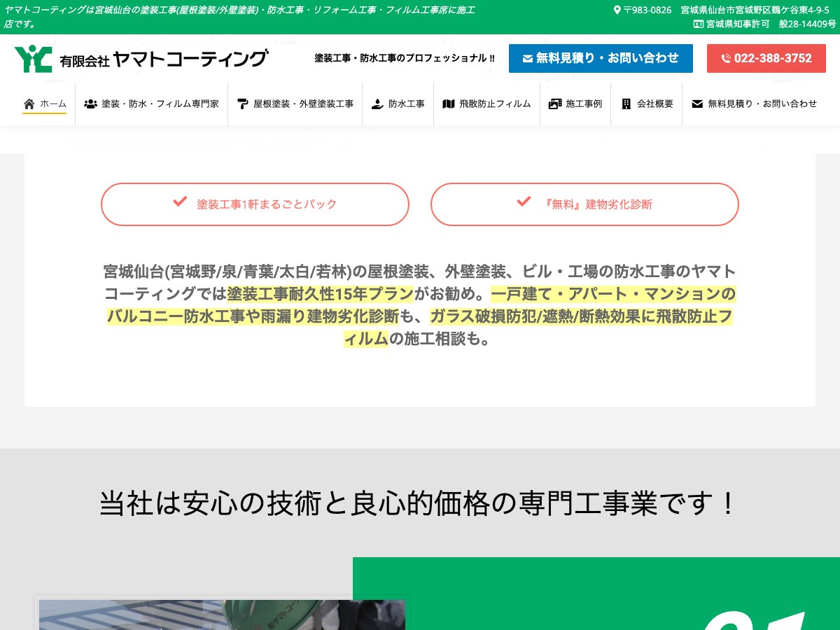Click the phone icon on red button
Screen dimensions: 840x630
[726, 59]
